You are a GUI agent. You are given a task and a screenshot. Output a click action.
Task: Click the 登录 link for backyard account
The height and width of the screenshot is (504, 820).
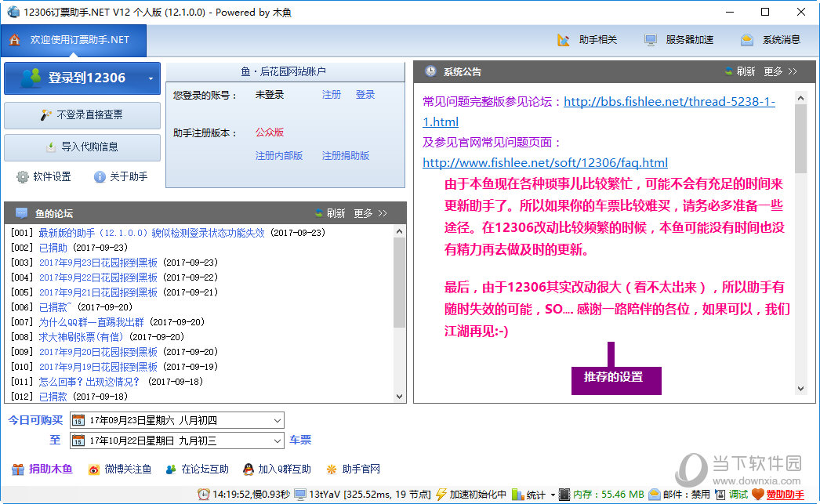point(365,95)
